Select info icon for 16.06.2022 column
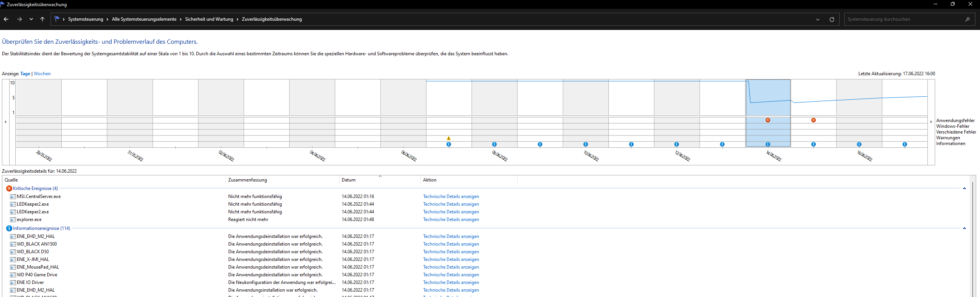This screenshot has height=297, width=980. (859, 144)
